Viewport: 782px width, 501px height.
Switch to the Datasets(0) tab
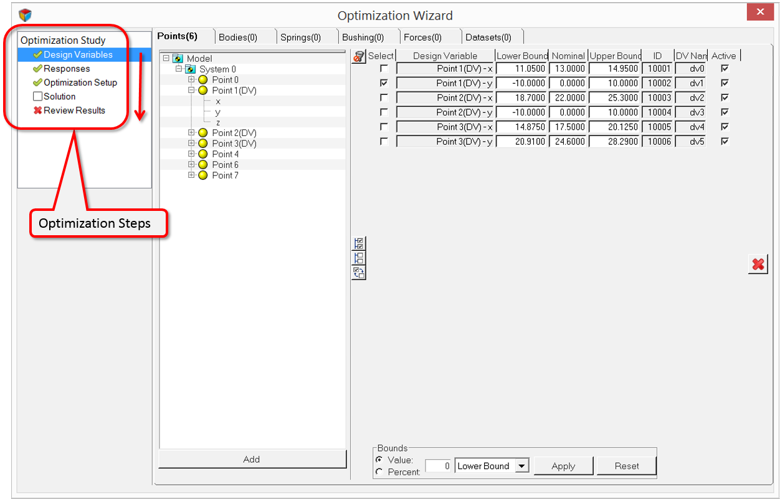coord(488,37)
